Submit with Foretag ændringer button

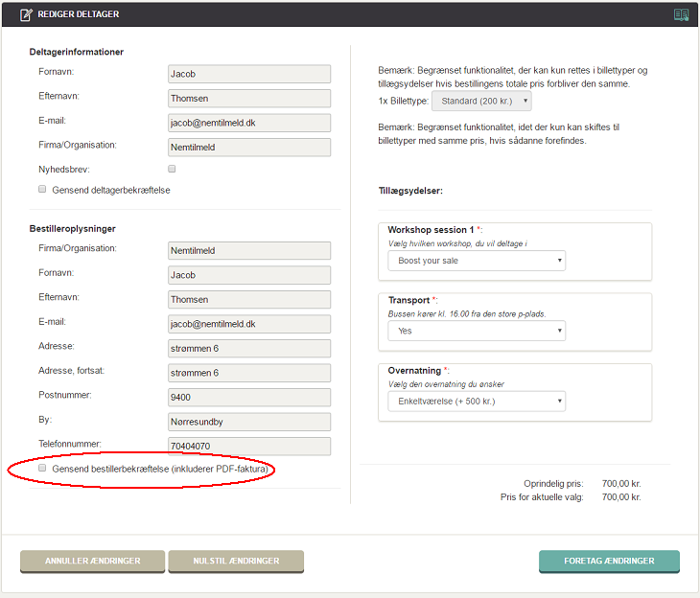(x=609, y=561)
